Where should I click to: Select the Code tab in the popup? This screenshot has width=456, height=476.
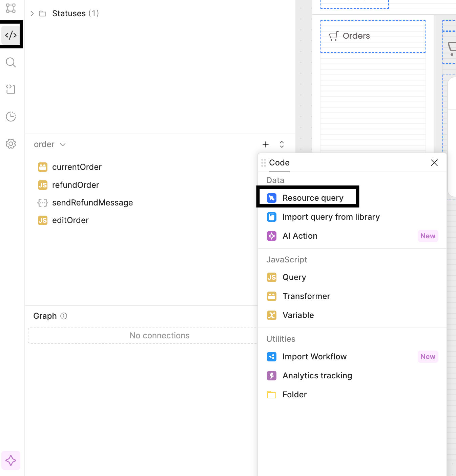point(279,163)
